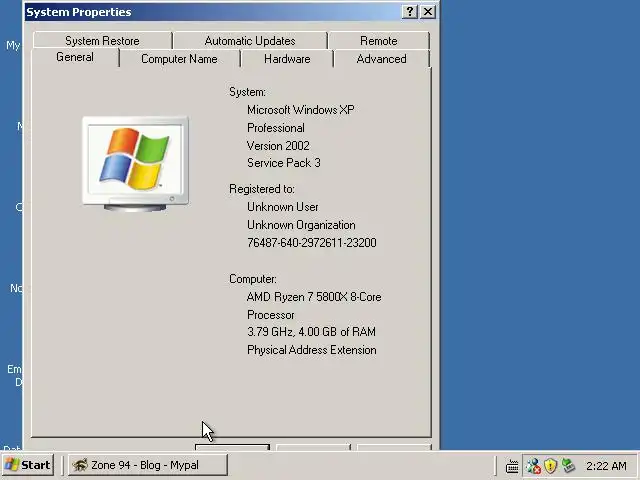Go to the Advanced tab
This screenshot has height=480, width=640.
[381, 59]
